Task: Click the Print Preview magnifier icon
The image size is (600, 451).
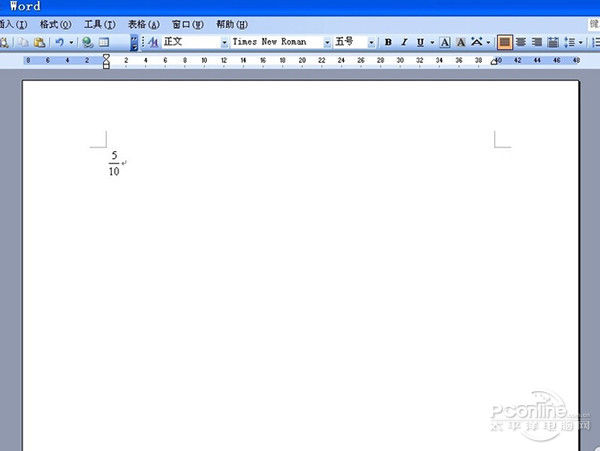Action: click(x=4, y=42)
